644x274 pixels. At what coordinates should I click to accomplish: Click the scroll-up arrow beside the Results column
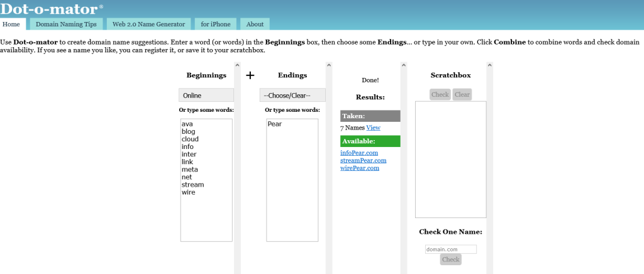pyautogui.click(x=404, y=65)
